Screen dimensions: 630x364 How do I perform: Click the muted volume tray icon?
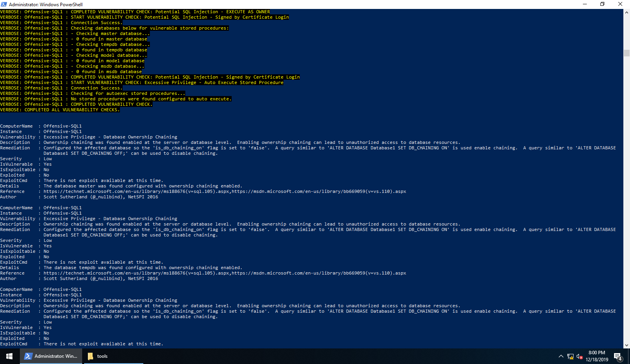point(579,356)
